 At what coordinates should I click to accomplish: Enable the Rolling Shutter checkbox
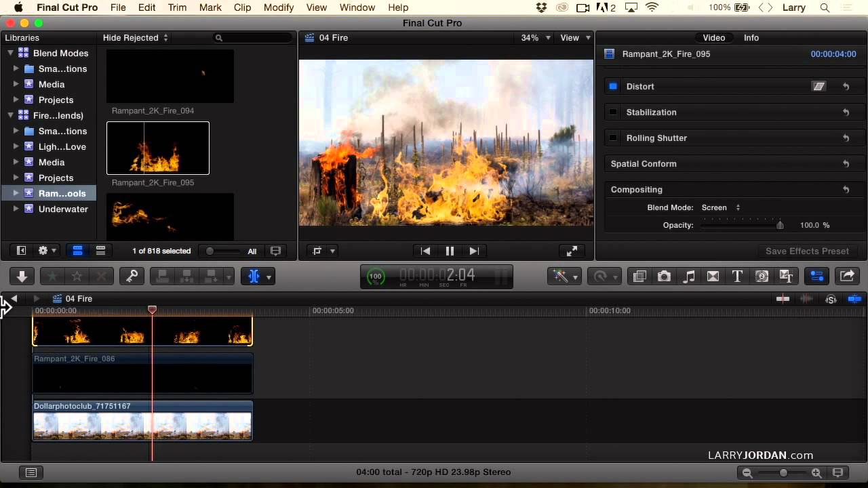coord(613,138)
